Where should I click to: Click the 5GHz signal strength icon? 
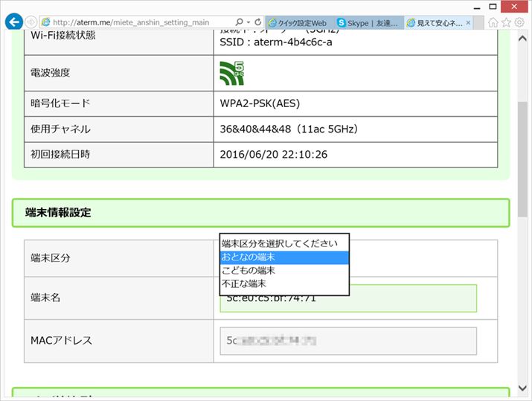point(231,73)
